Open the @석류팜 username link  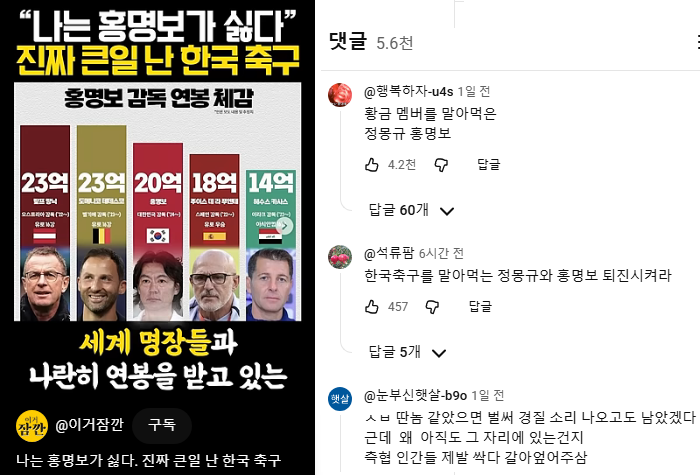click(x=389, y=254)
